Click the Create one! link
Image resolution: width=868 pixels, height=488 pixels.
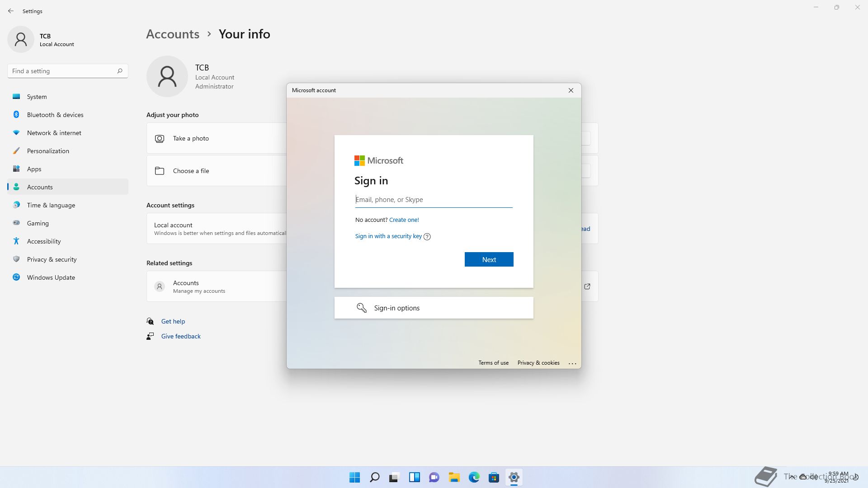click(x=404, y=220)
